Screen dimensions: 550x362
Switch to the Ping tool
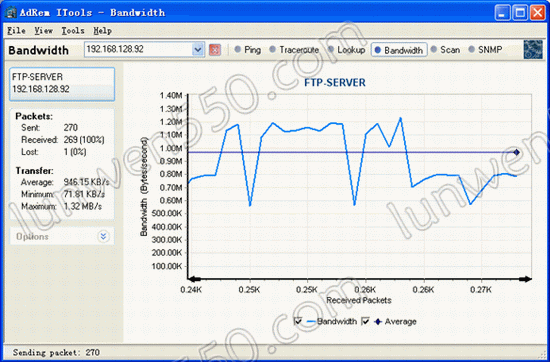click(x=248, y=50)
